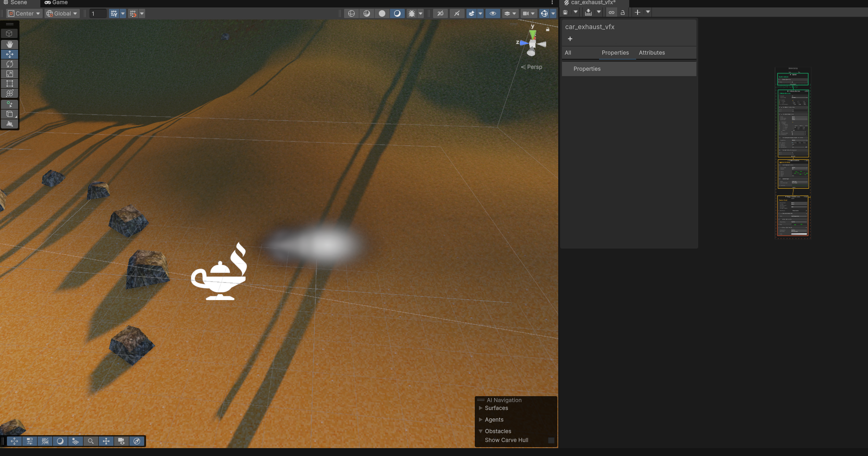
Task: Click the Properties category header row
Action: tap(629, 69)
